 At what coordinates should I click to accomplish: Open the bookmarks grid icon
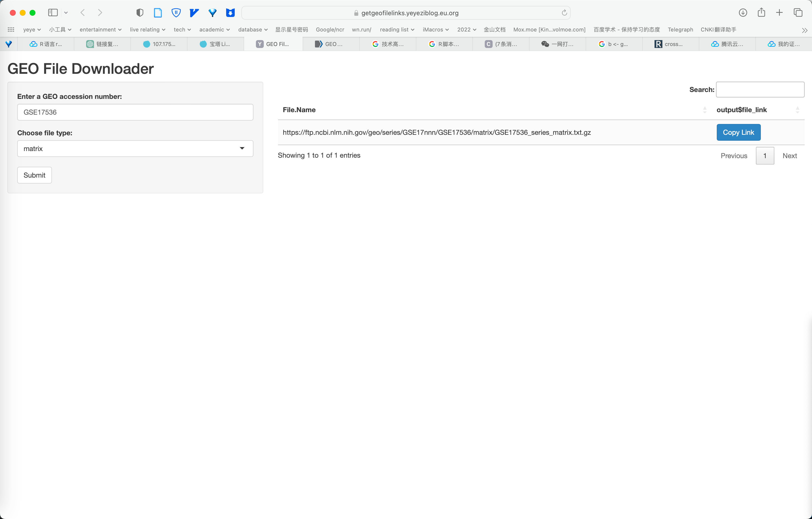(11, 30)
